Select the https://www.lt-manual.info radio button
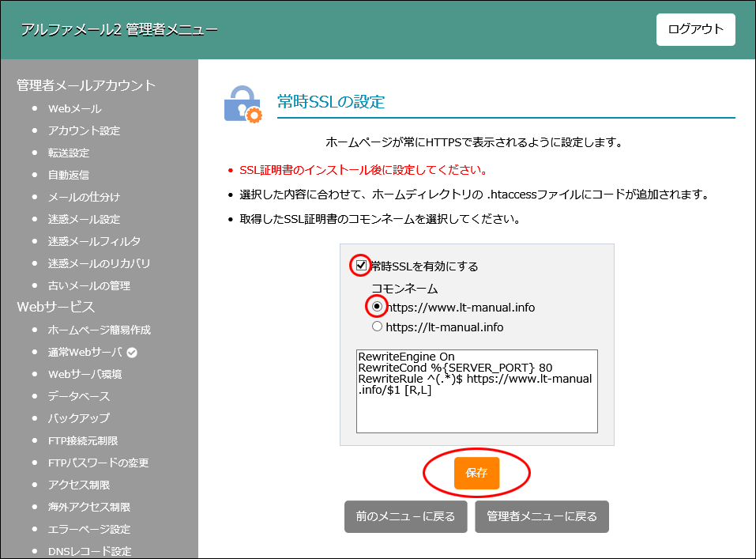This screenshot has width=756, height=559. pos(377,307)
